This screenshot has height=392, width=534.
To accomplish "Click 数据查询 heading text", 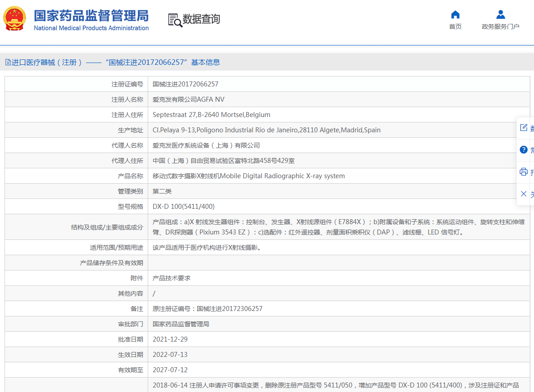I will 201,19.
